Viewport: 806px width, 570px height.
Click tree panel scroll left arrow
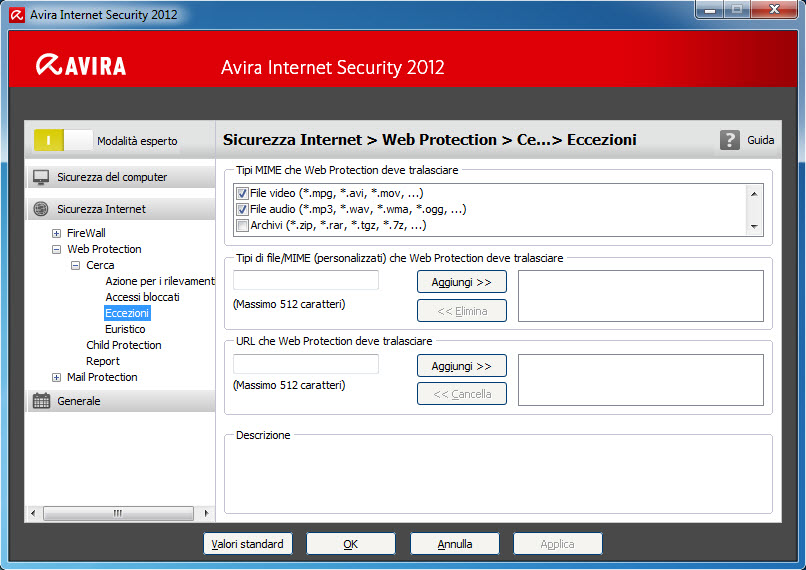coord(33,513)
